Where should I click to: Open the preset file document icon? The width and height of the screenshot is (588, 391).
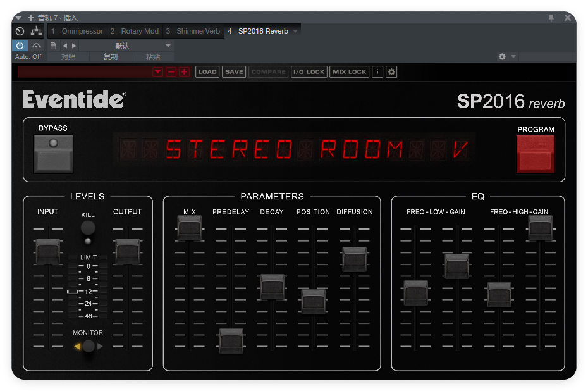pos(53,46)
